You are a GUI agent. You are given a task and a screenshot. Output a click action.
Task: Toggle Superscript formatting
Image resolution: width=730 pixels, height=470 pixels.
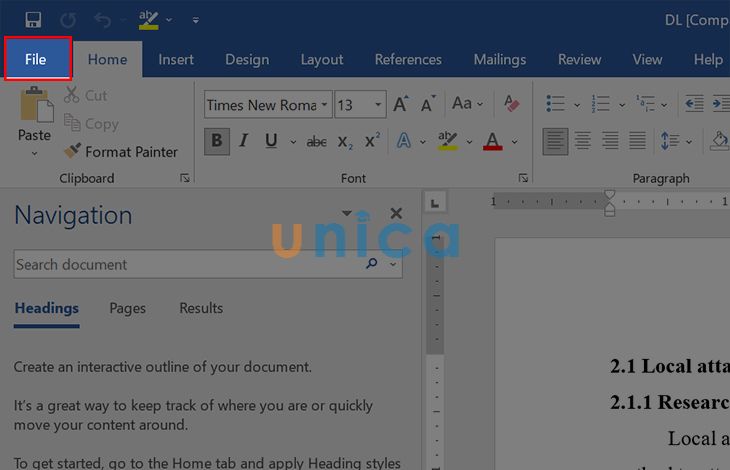click(x=372, y=141)
